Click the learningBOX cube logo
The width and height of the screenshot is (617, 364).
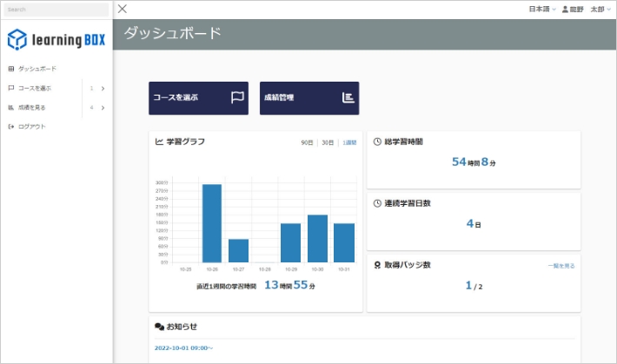coord(17,39)
